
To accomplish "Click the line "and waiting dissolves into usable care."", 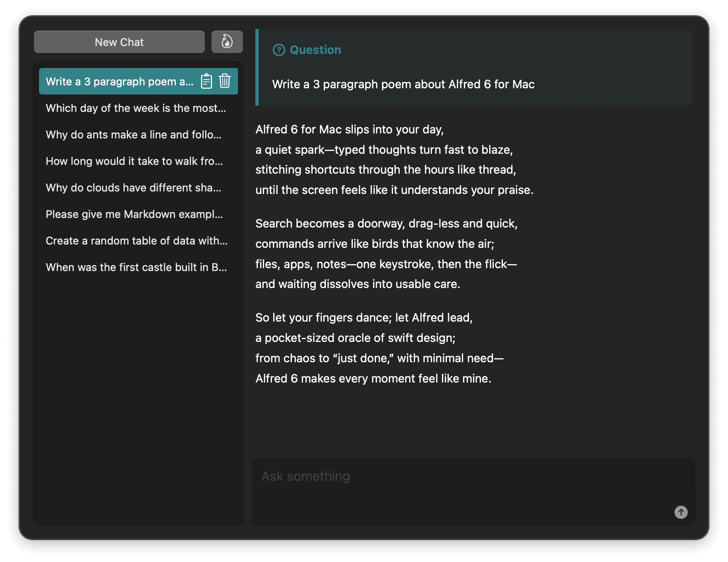I will pos(358,284).
